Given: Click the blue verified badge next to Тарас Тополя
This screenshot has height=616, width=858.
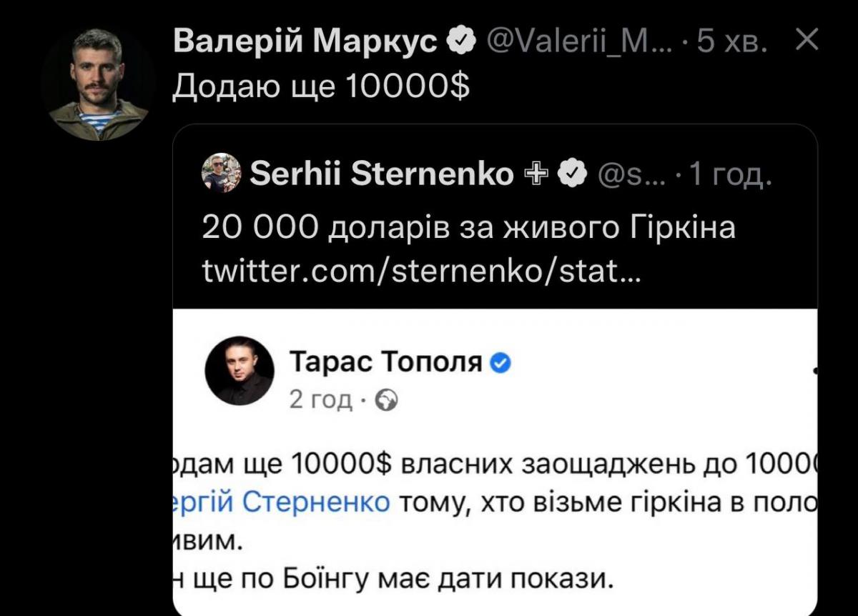Looking at the screenshot, I should 500,364.
